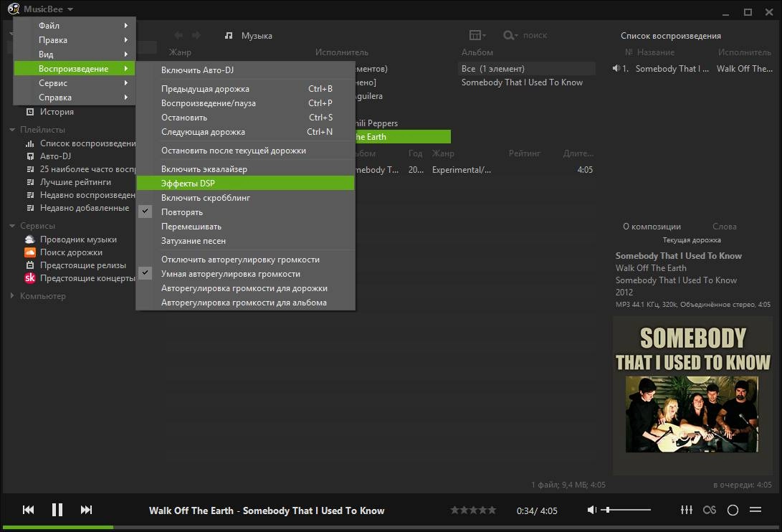Select Авторегулировка громкости для альбома
The height and width of the screenshot is (532, 782).
click(x=245, y=303)
